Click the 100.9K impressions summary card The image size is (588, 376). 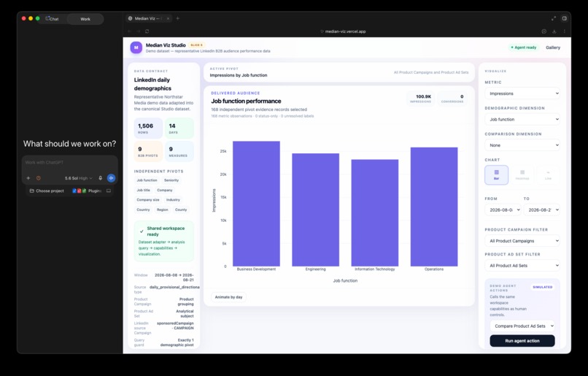tap(420, 99)
